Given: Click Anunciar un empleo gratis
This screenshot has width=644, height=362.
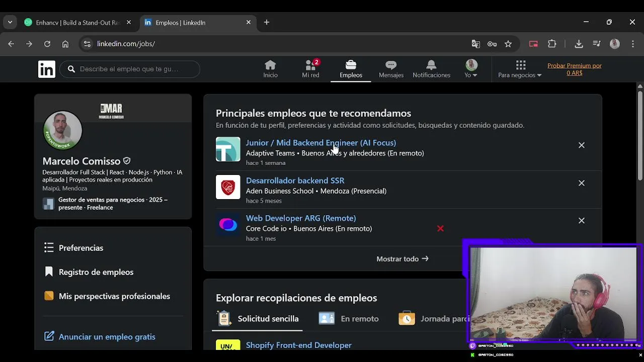Looking at the screenshot, I should (x=99, y=337).
